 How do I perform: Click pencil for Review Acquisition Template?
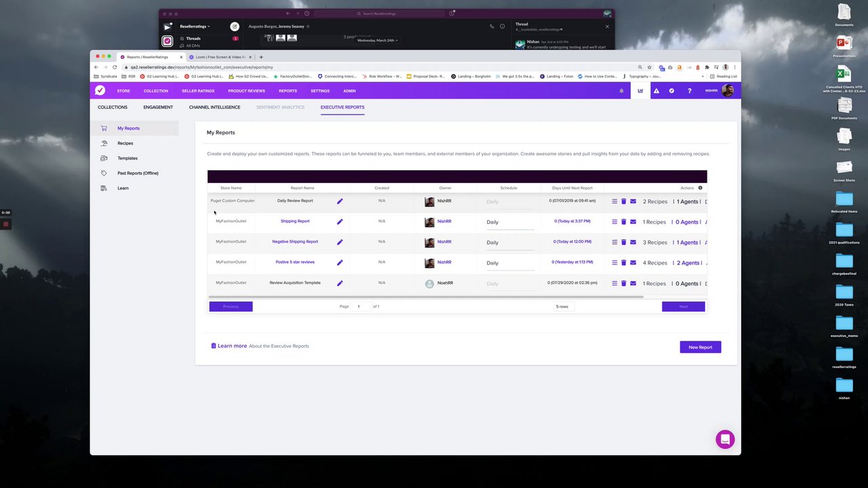[x=340, y=283]
